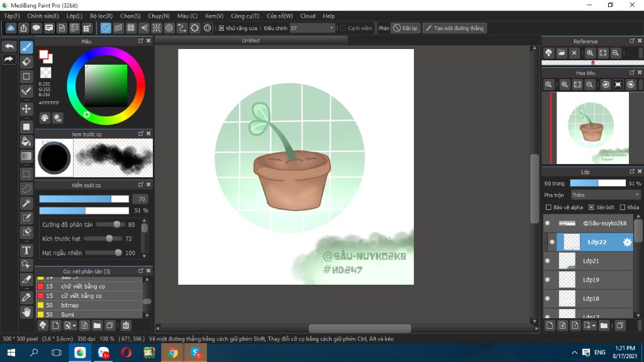
Task: Select the Hand pan tool
Action: pos(26,312)
